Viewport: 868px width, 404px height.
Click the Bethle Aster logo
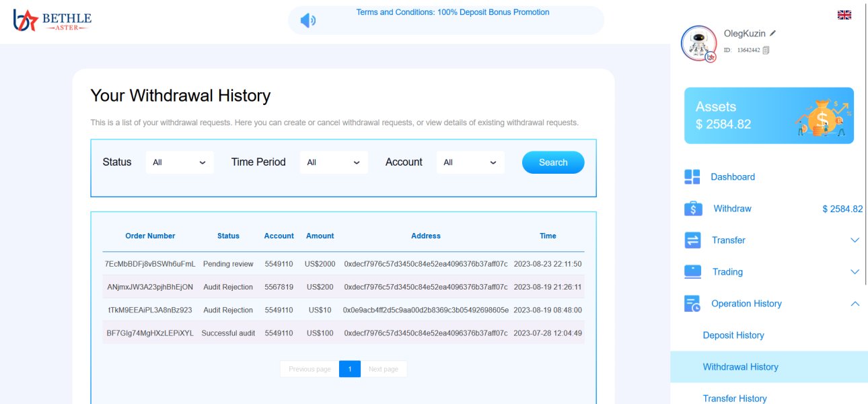(52, 20)
